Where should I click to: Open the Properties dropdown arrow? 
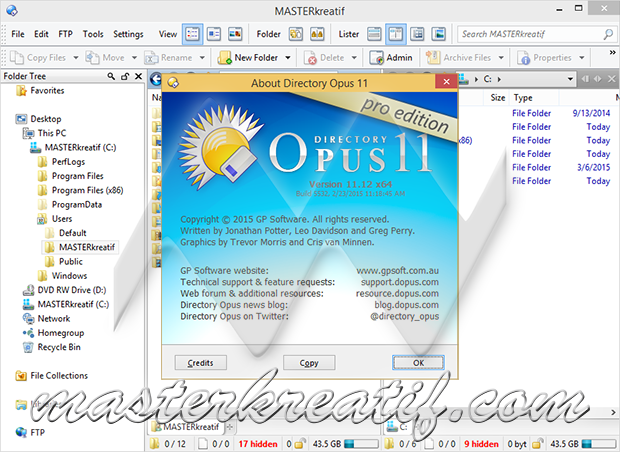coord(582,58)
